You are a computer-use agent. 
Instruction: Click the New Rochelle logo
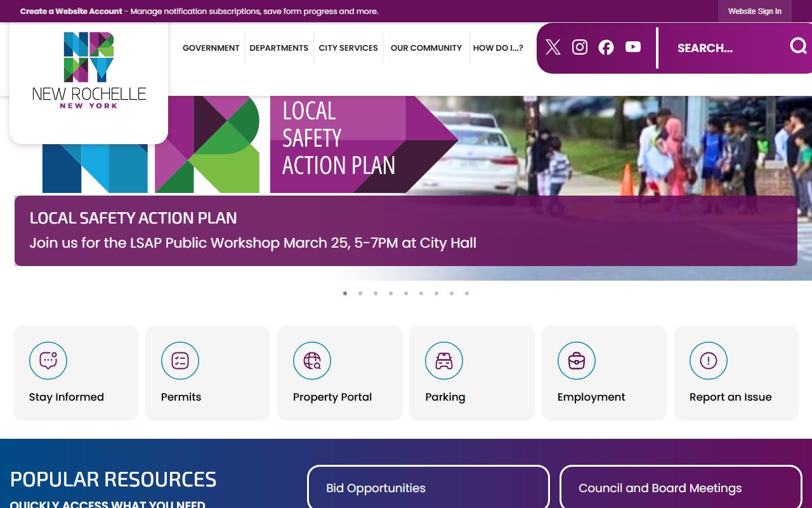click(89, 70)
